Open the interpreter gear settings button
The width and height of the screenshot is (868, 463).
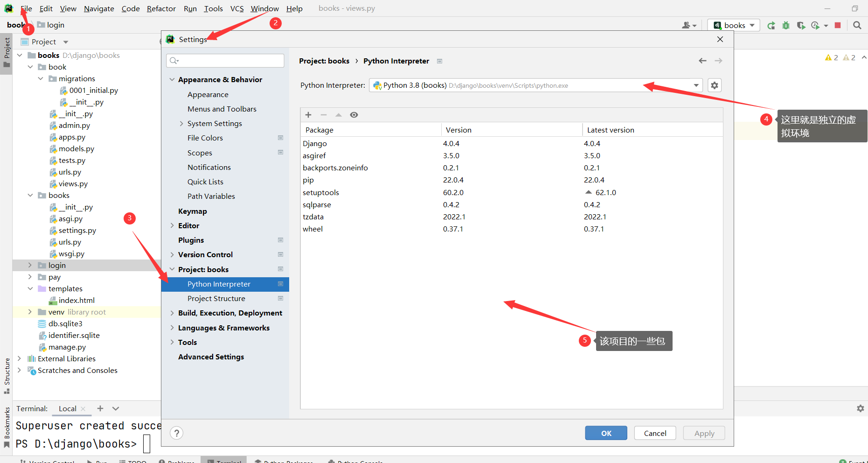click(715, 85)
